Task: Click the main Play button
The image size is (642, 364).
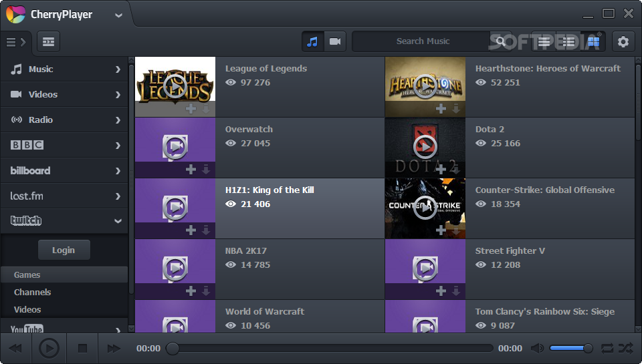Action: coord(49,349)
